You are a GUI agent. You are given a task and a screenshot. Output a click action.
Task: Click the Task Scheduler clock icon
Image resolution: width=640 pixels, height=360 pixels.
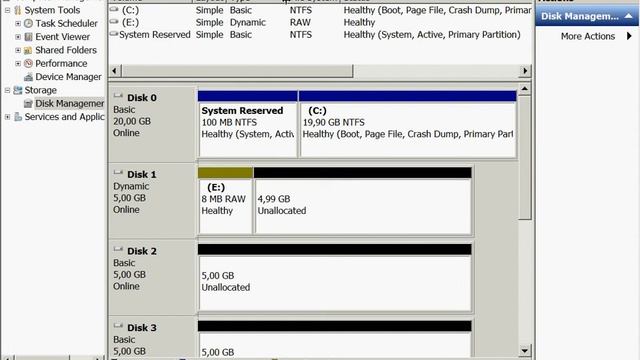[x=28, y=23]
